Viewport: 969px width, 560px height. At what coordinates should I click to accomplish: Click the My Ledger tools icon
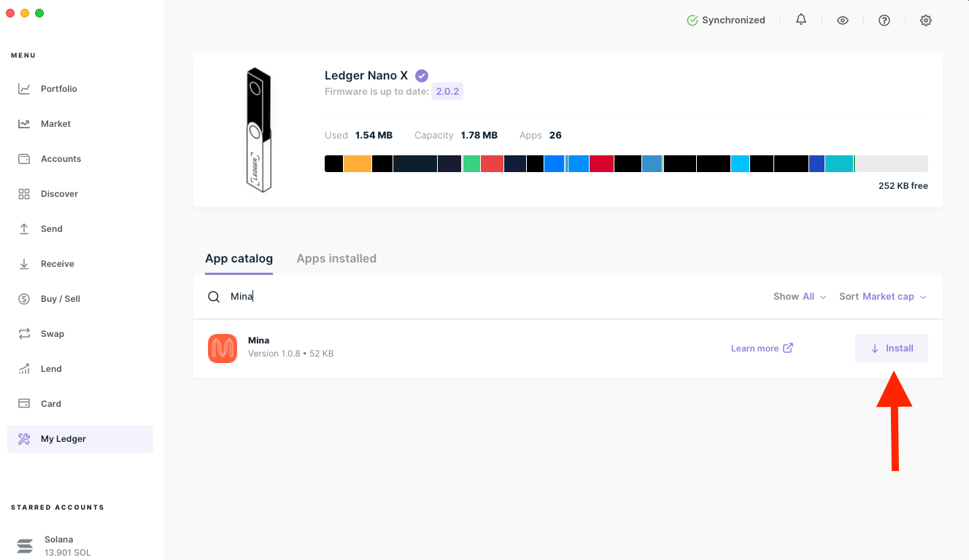[x=24, y=439]
